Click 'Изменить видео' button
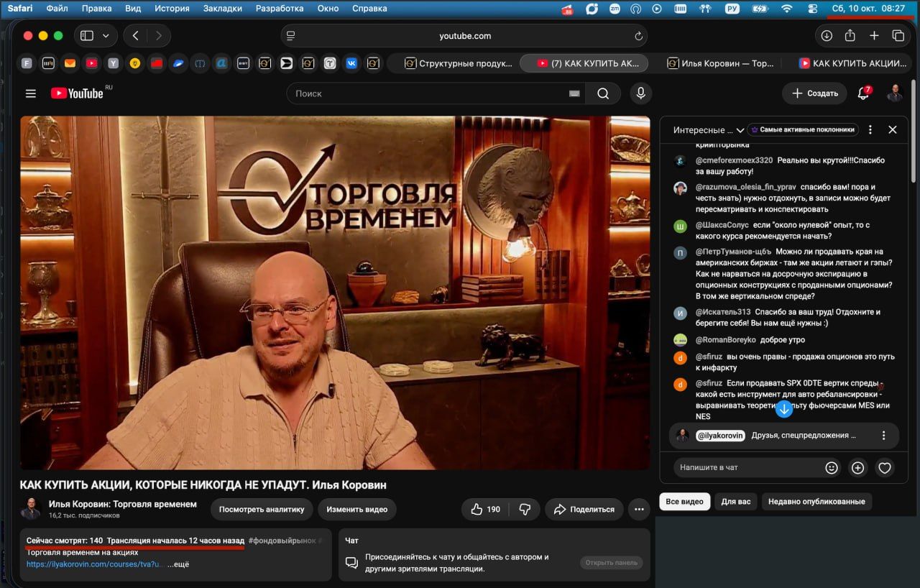Viewport: 920px width, 588px height. coord(357,510)
